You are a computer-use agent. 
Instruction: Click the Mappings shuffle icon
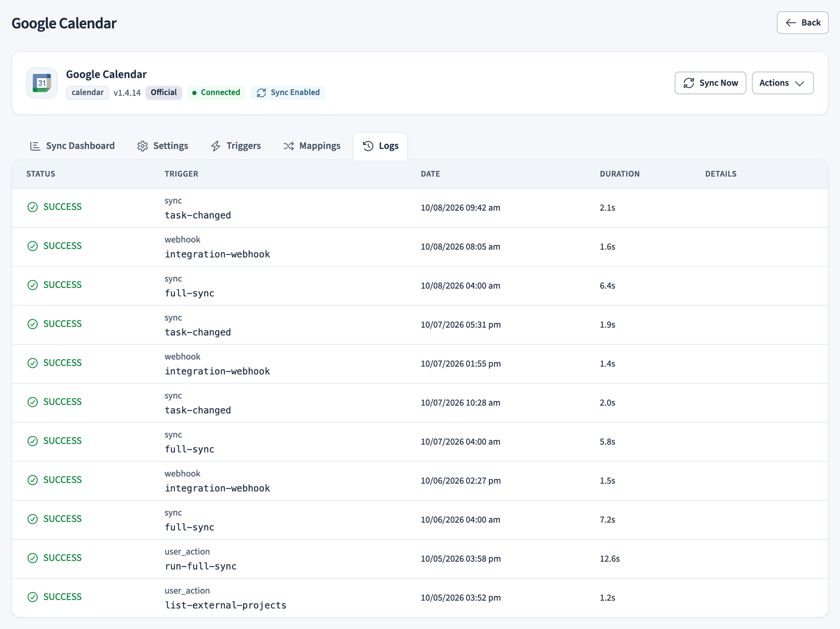tap(289, 146)
